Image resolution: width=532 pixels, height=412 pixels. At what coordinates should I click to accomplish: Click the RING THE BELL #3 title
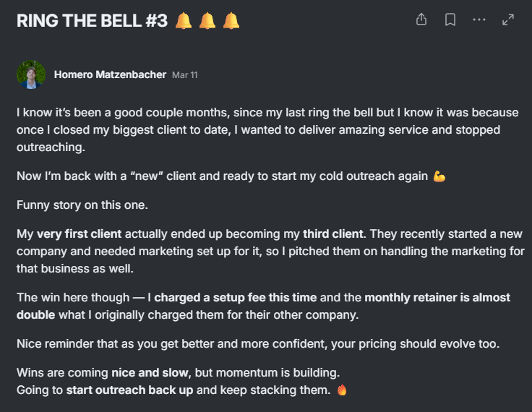tap(92, 21)
